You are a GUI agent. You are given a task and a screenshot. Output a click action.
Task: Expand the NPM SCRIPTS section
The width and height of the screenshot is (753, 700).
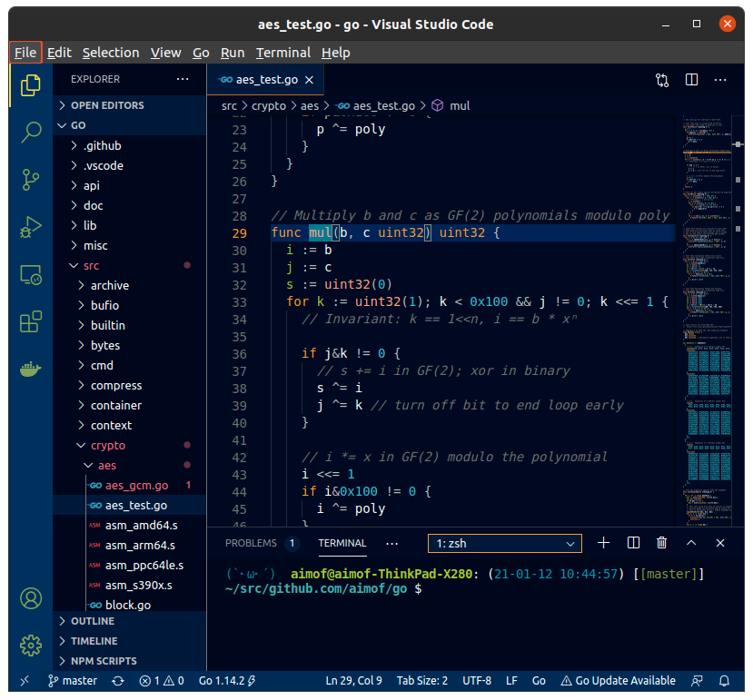[130, 661]
